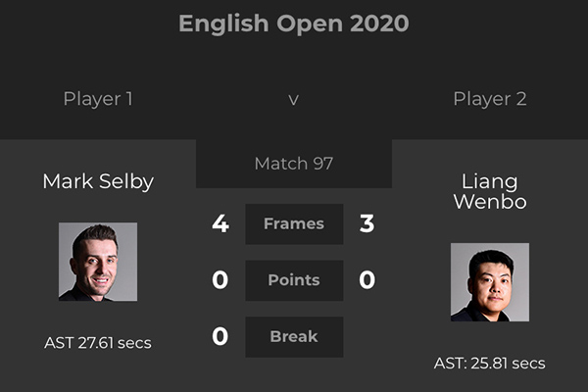Click the year 2020 in the title
The width and height of the screenshot is (588, 392).
point(376,24)
